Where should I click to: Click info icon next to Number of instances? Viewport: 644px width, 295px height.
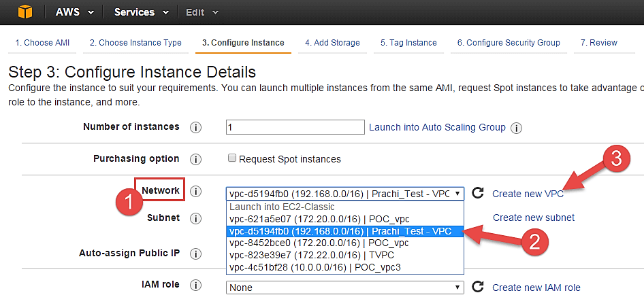point(196,128)
